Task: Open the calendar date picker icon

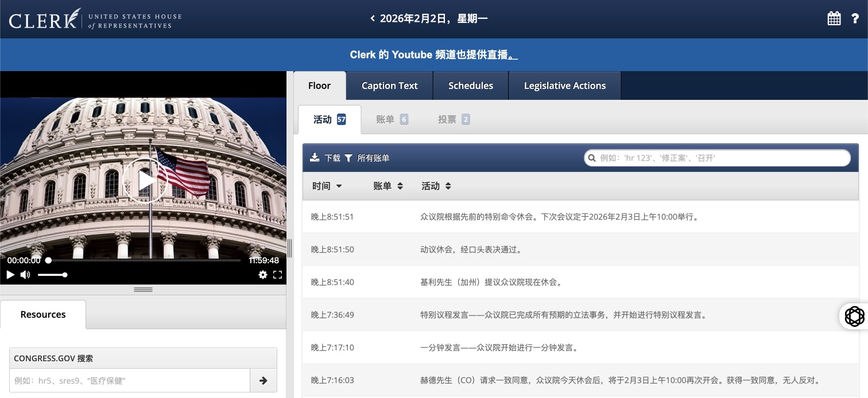Action: (834, 18)
